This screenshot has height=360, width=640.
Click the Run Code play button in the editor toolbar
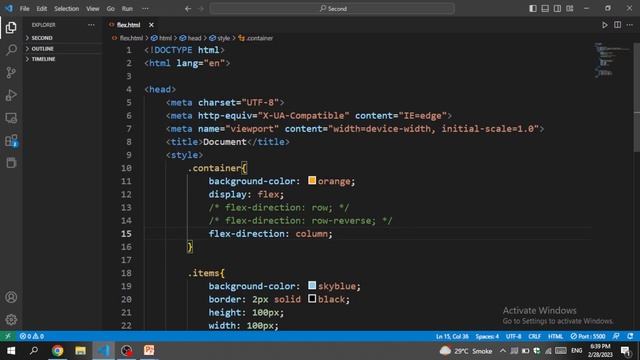604,25
